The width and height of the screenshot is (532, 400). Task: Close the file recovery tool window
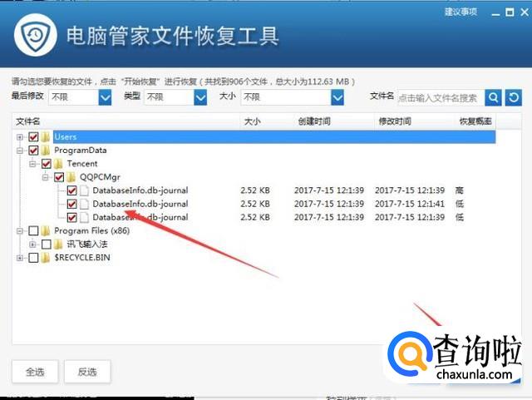click(x=525, y=12)
